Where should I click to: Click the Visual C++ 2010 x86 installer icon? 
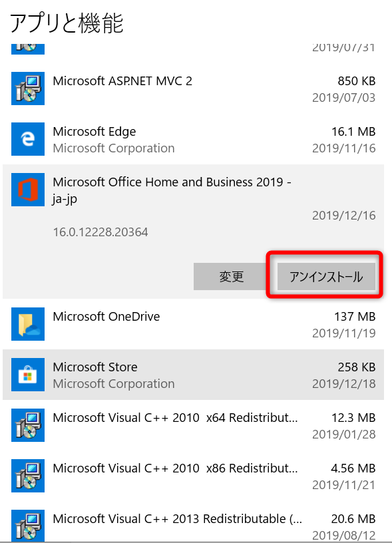click(x=28, y=476)
